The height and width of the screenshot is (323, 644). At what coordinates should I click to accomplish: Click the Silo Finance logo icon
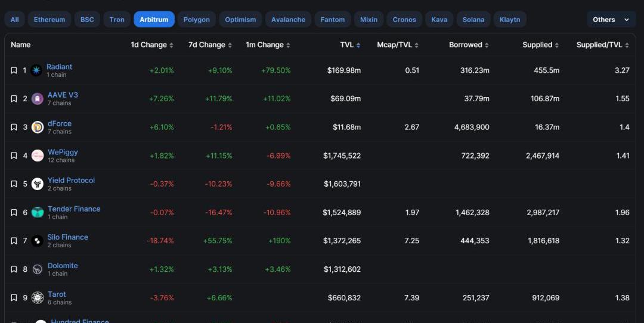click(x=38, y=241)
